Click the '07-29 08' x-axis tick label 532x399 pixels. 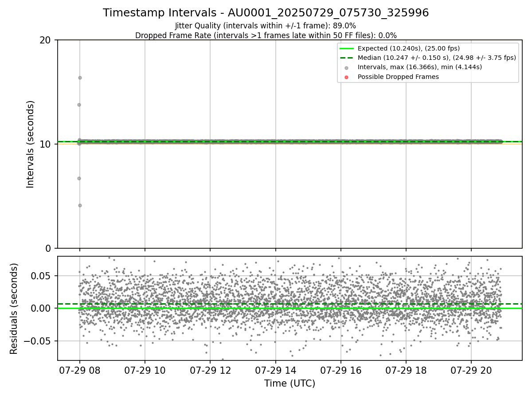pos(80,371)
